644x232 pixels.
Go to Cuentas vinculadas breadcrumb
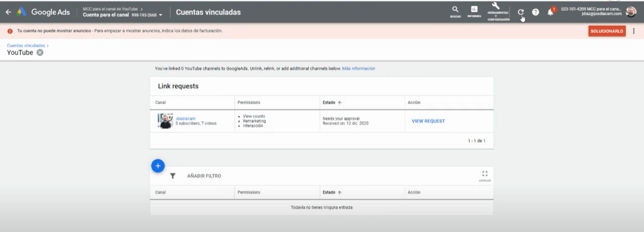tap(26, 46)
